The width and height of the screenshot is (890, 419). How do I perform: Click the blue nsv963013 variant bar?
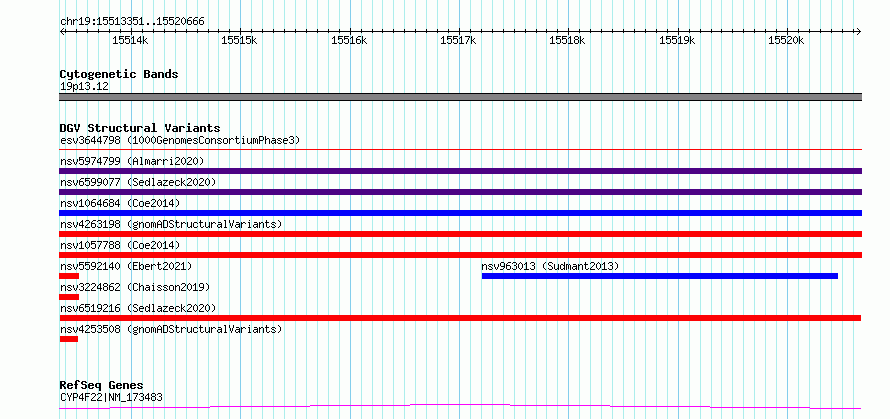pyautogui.click(x=660, y=276)
